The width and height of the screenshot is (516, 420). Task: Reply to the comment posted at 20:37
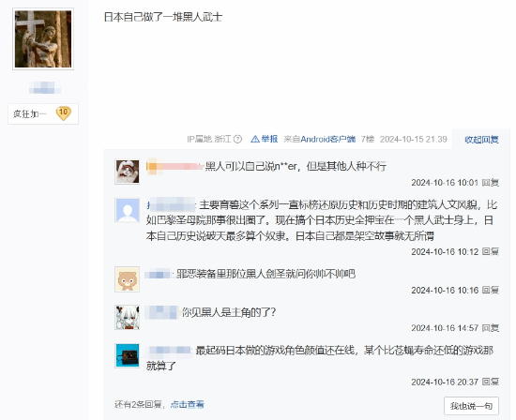(x=491, y=382)
